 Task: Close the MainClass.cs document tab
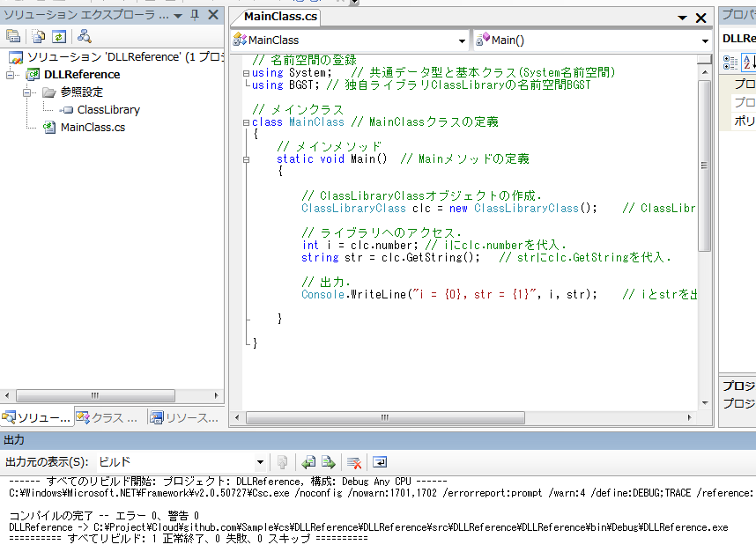click(701, 18)
